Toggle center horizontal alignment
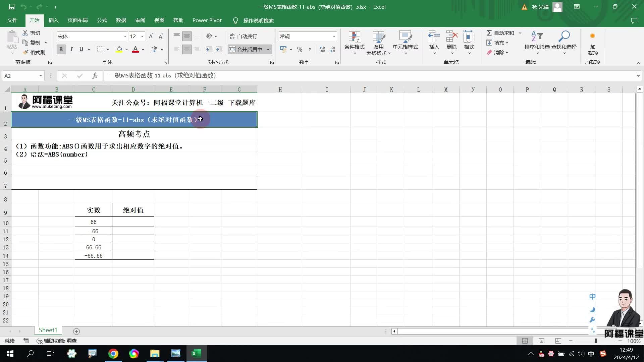644x362 pixels. 187,49
